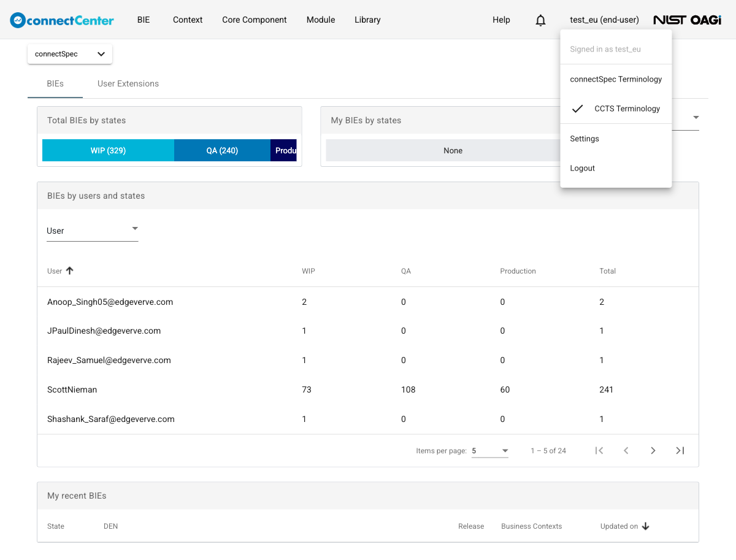Click the Production bar segment
The height and width of the screenshot is (560, 736).
point(283,150)
